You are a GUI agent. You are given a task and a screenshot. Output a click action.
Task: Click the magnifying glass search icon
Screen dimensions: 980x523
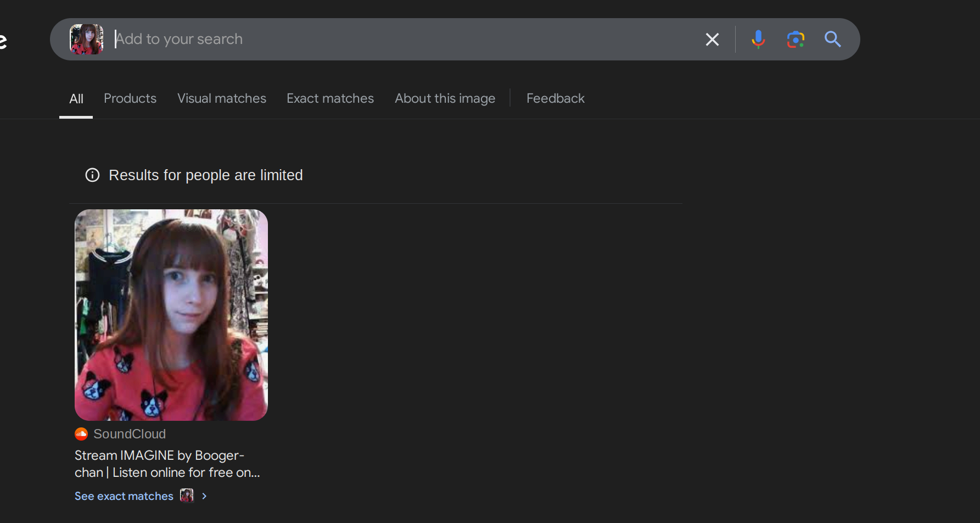coord(832,39)
